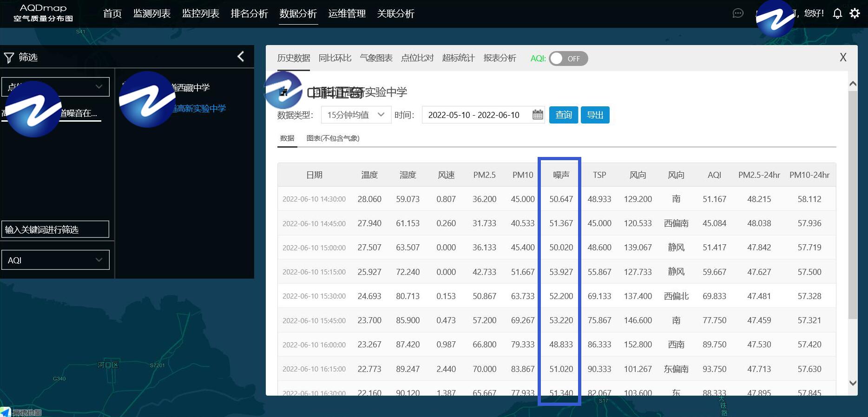Click the filter funnel icon
This screenshot has width=868, height=417.
pyautogui.click(x=9, y=58)
